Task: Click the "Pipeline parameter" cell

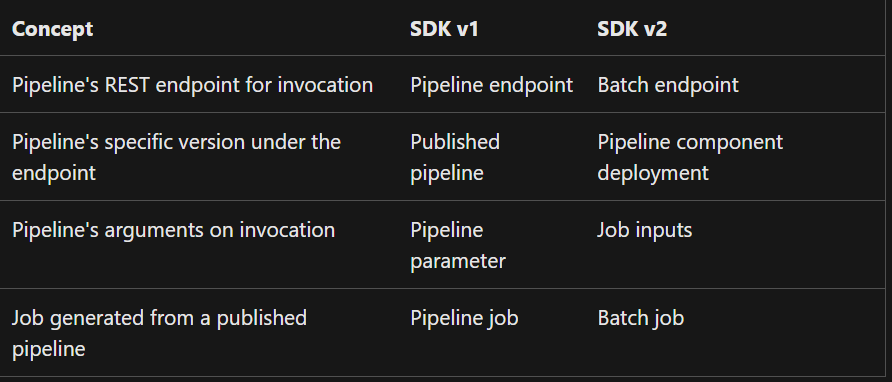Action: pyautogui.click(x=458, y=245)
